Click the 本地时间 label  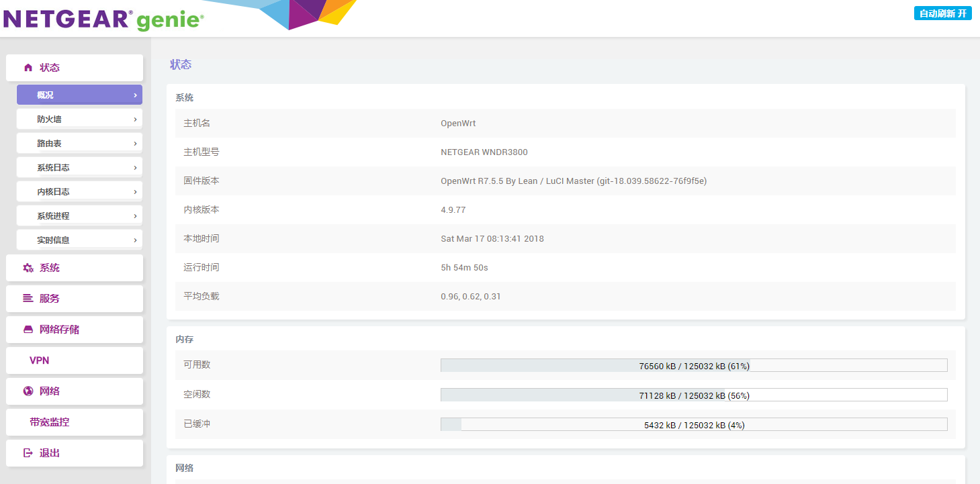[202, 239]
